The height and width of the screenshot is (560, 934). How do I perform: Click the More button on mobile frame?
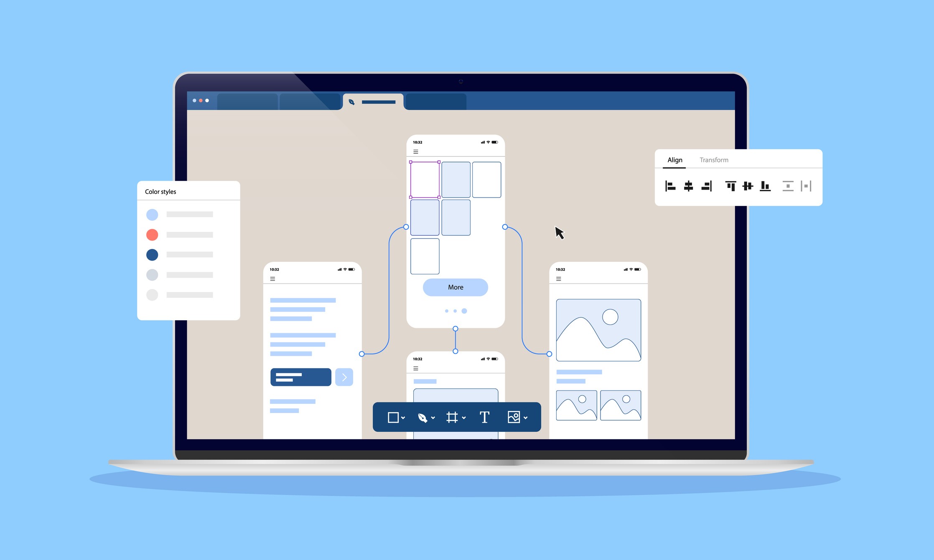point(455,286)
